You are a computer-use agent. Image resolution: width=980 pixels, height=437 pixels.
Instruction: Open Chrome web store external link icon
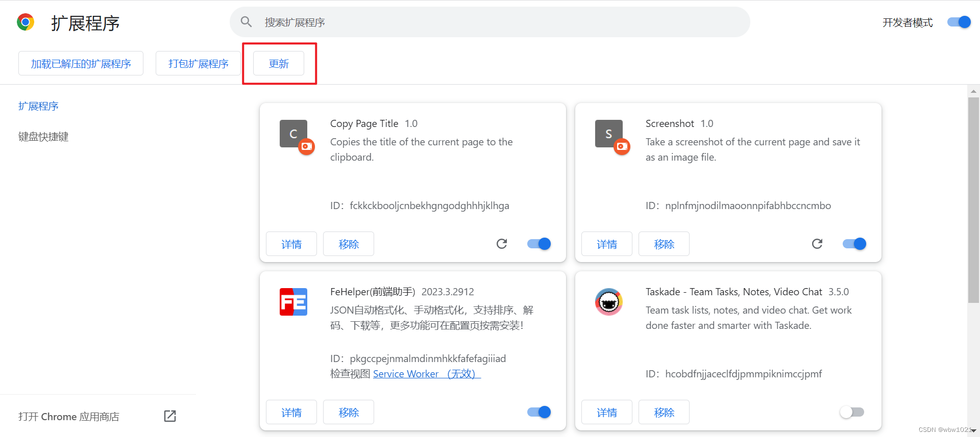click(170, 416)
